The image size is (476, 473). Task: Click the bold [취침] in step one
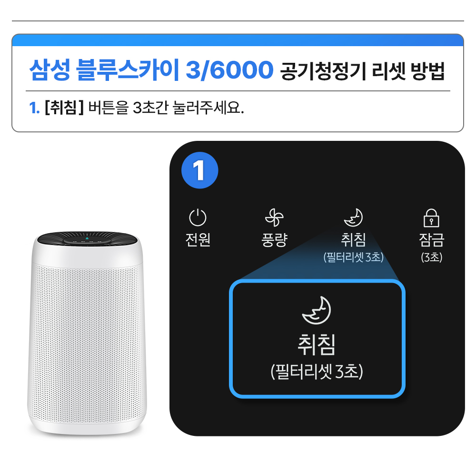64,108
